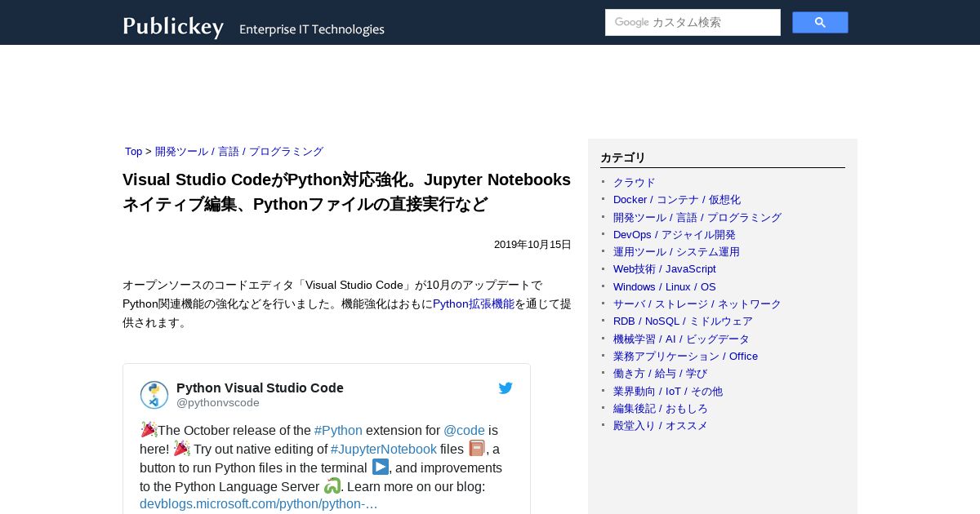Open the devblogs.microsoft.com blog link

click(259, 503)
